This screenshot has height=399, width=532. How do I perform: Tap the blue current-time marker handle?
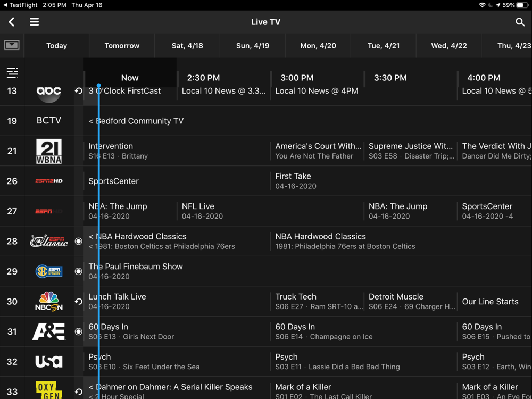point(98,86)
